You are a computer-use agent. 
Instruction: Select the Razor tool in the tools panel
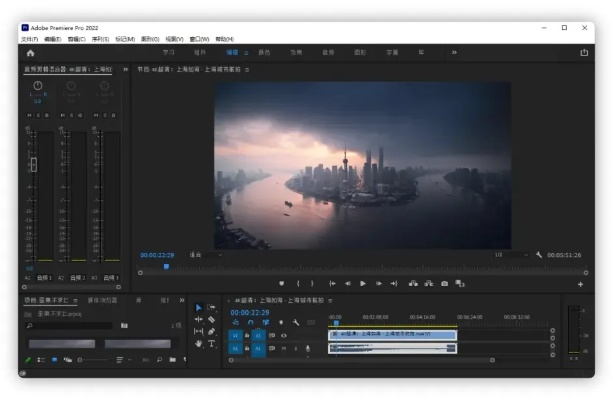point(212,319)
